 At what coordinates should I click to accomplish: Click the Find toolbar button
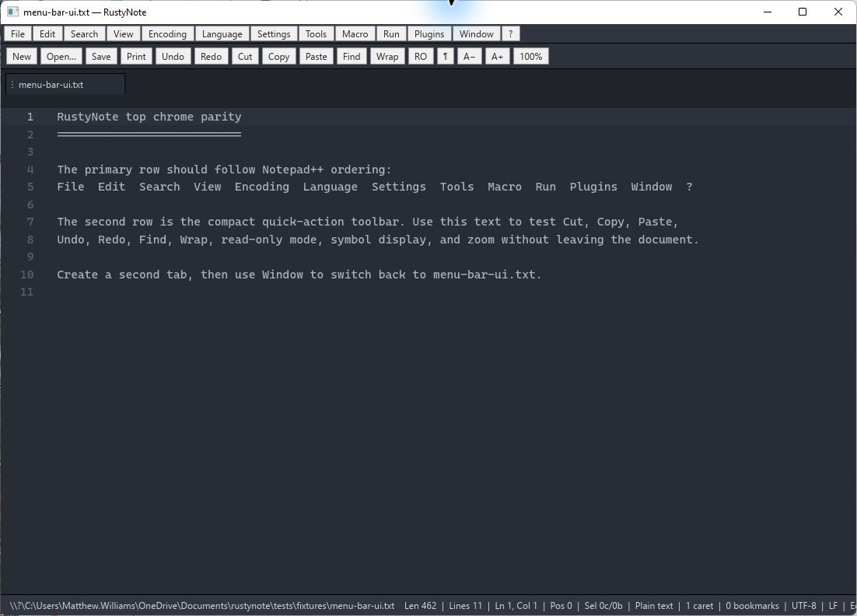click(352, 56)
